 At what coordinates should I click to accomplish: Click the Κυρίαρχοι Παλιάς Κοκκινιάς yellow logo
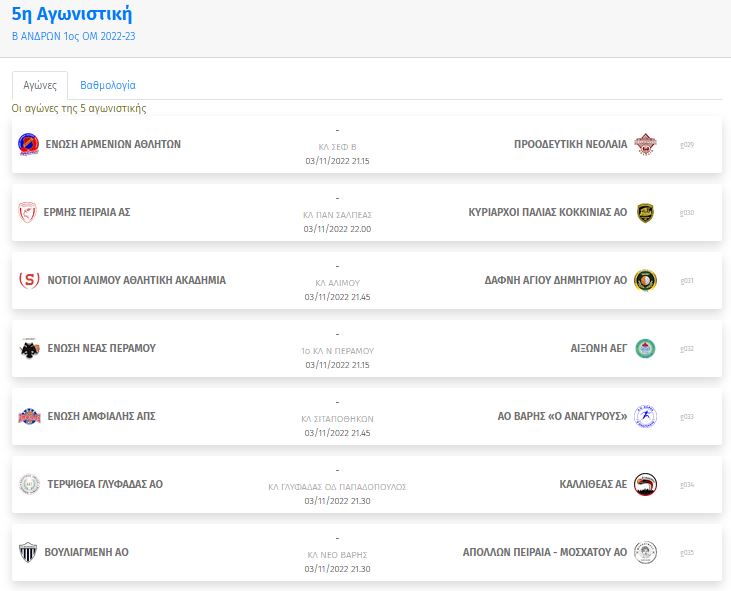pyautogui.click(x=646, y=212)
